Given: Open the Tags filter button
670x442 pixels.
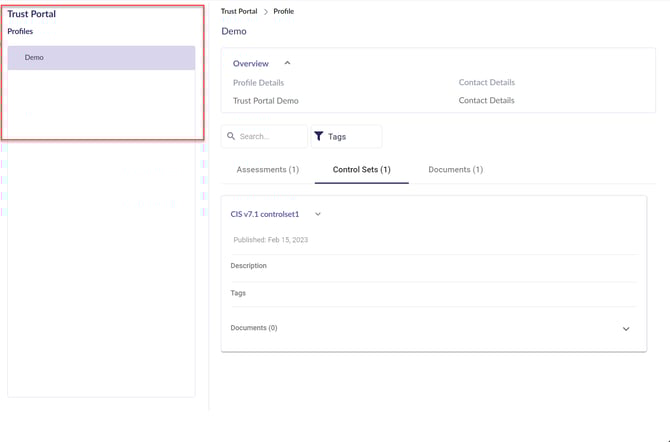Looking at the screenshot, I should pyautogui.click(x=346, y=136).
